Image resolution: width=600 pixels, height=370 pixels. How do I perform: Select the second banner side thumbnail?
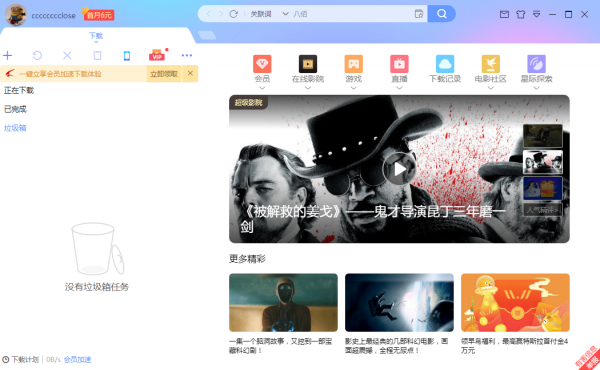[x=543, y=162]
